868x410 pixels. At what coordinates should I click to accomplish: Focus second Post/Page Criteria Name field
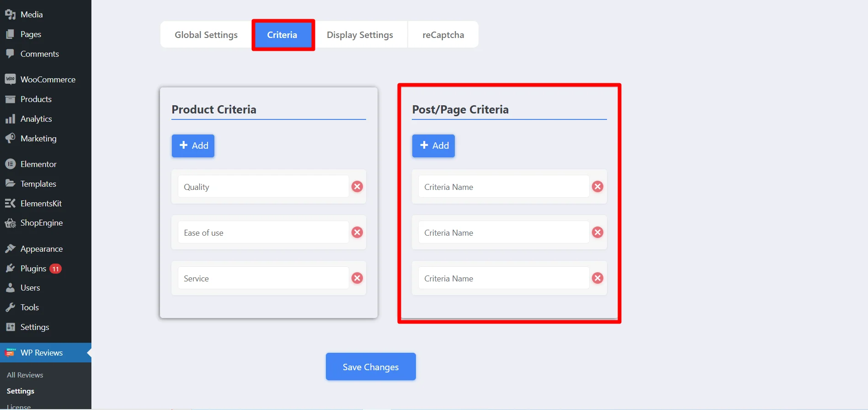coord(504,232)
